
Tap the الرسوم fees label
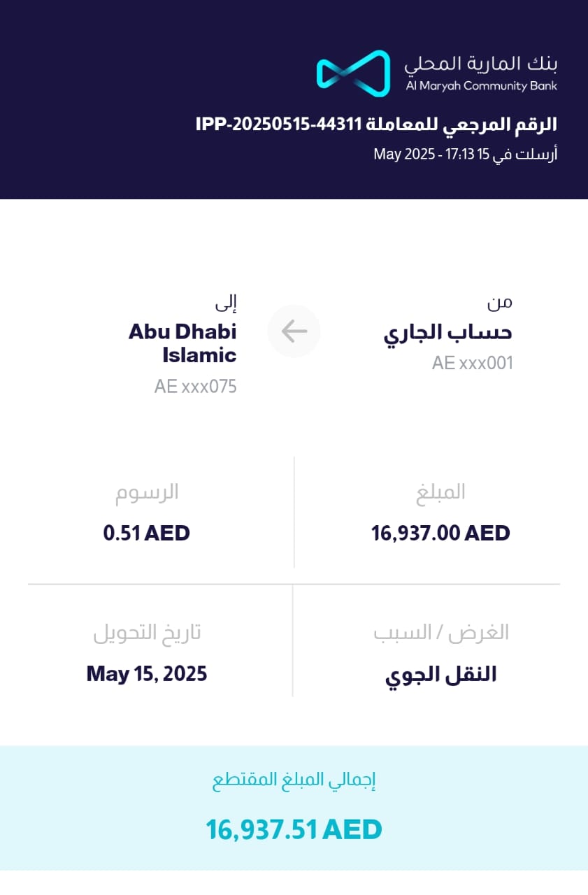tap(147, 492)
